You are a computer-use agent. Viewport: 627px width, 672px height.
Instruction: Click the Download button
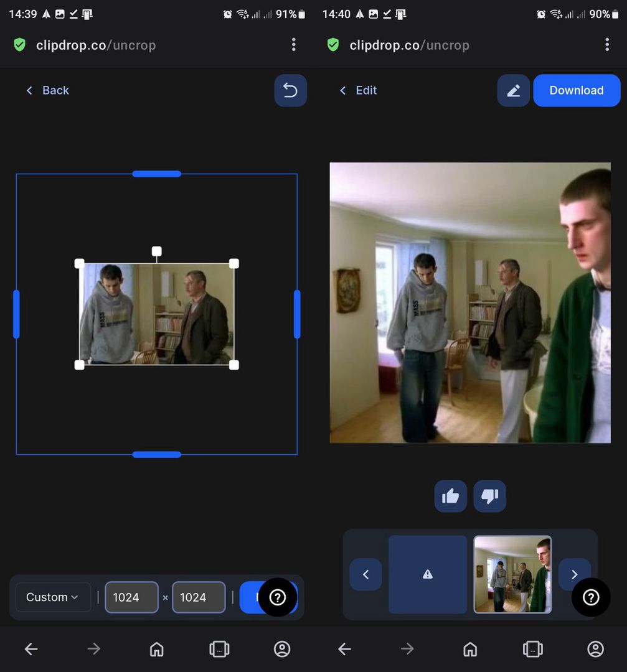coord(577,90)
